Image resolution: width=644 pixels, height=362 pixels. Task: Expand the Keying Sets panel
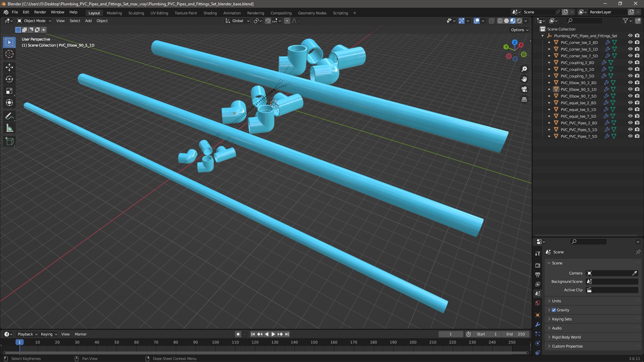(x=593, y=319)
